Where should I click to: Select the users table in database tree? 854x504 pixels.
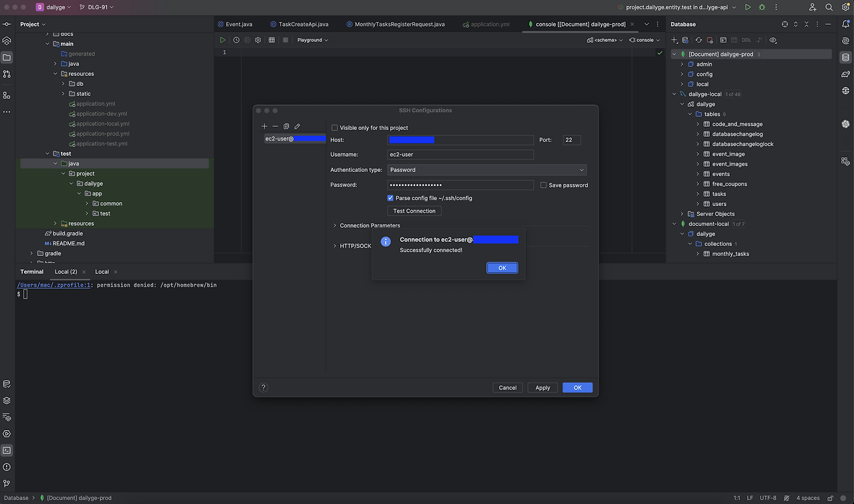719,204
